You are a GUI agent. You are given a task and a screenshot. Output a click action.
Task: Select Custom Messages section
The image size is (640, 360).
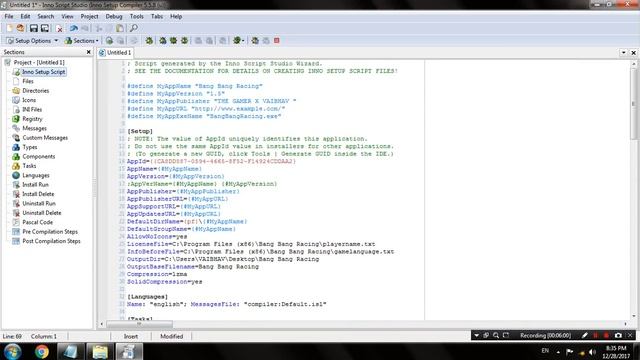[45, 138]
